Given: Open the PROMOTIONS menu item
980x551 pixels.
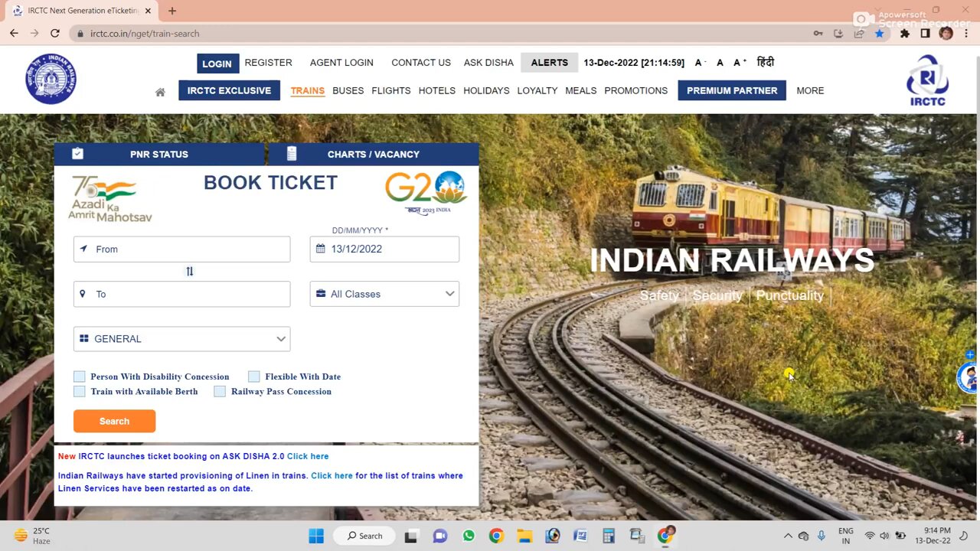Looking at the screenshot, I should point(636,90).
